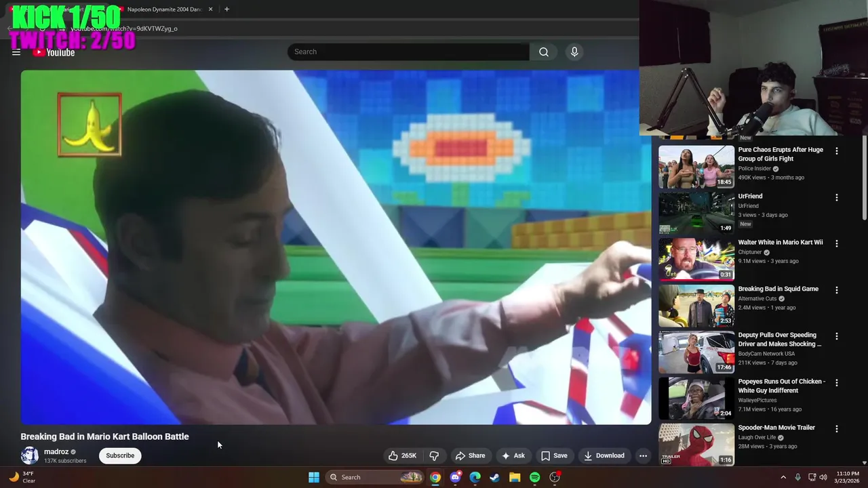Save the video to a playlist
This screenshot has width=868, height=488.
[554, 455]
